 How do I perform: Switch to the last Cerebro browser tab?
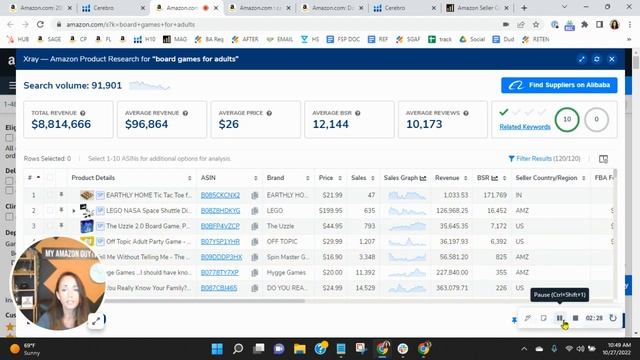404,8
